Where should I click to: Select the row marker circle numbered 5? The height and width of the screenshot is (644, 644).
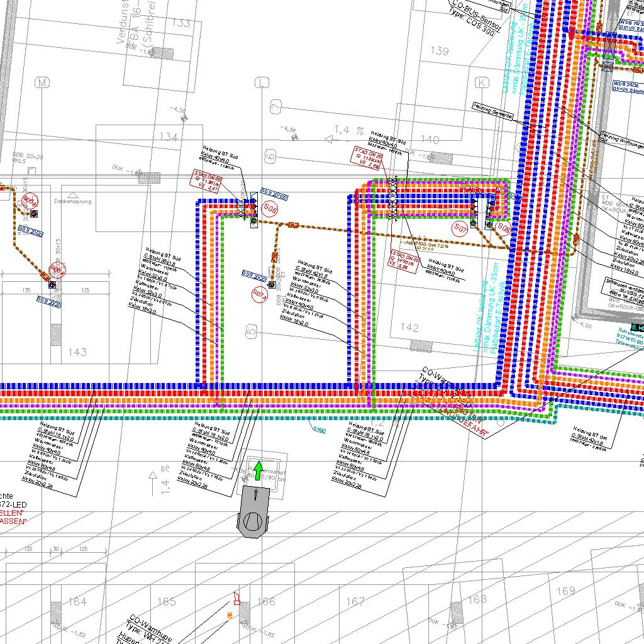252,331
